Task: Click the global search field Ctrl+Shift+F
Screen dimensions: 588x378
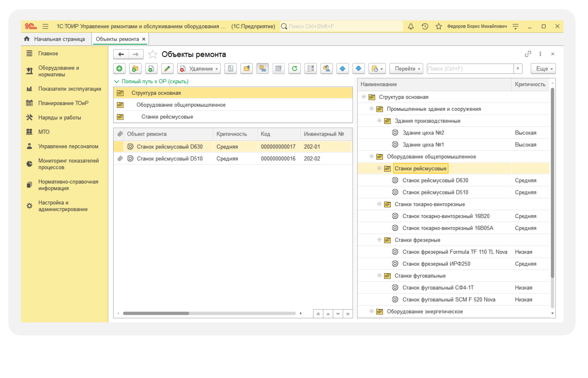Action: [341, 26]
